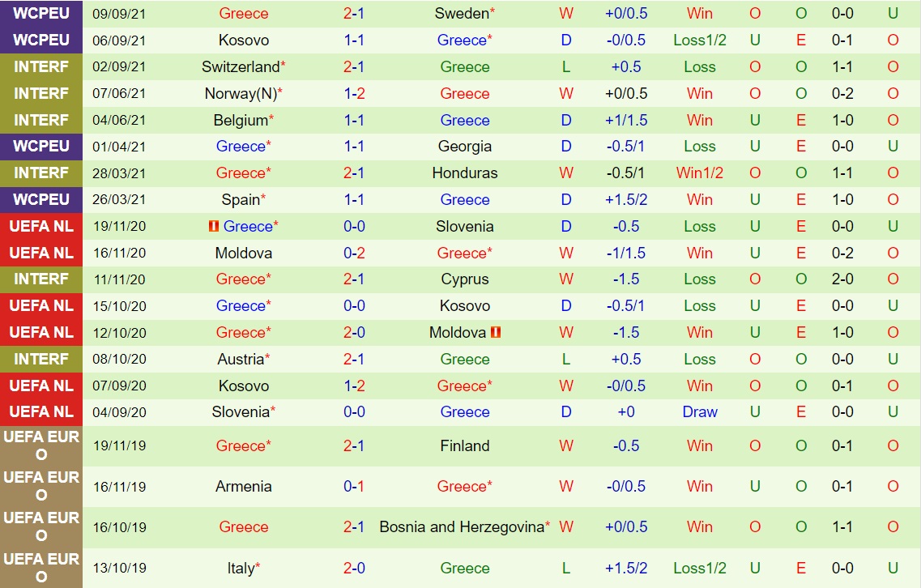Open the Greece 2-1 Sweden match score
This screenshot has width=921, height=588.
click(354, 14)
